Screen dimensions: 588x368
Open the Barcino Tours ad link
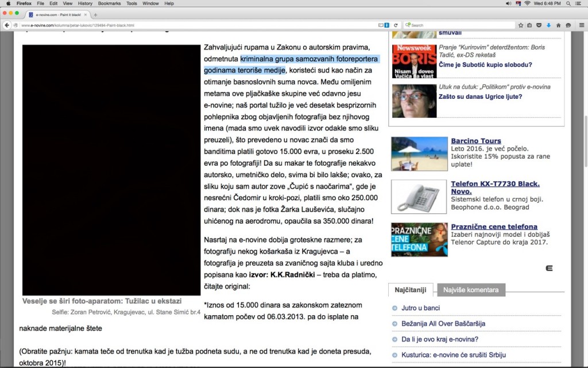(475, 141)
